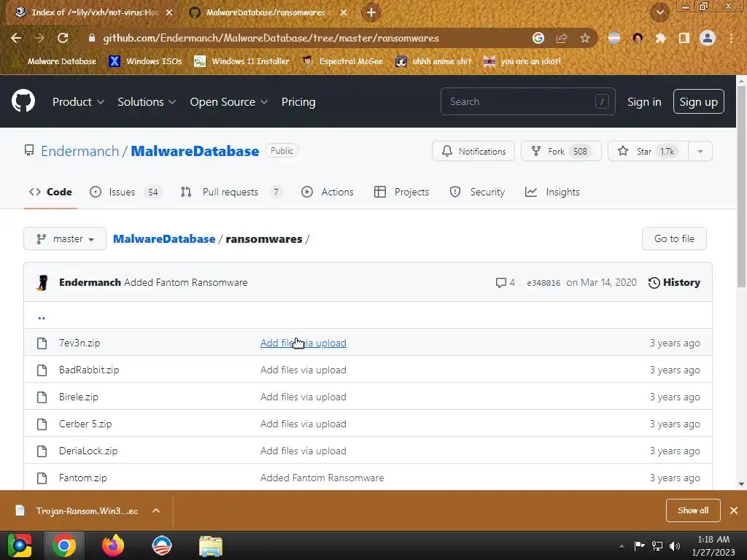The width and height of the screenshot is (747, 560).
Task: Open the Chrome profile avatar
Action: point(708,38)
